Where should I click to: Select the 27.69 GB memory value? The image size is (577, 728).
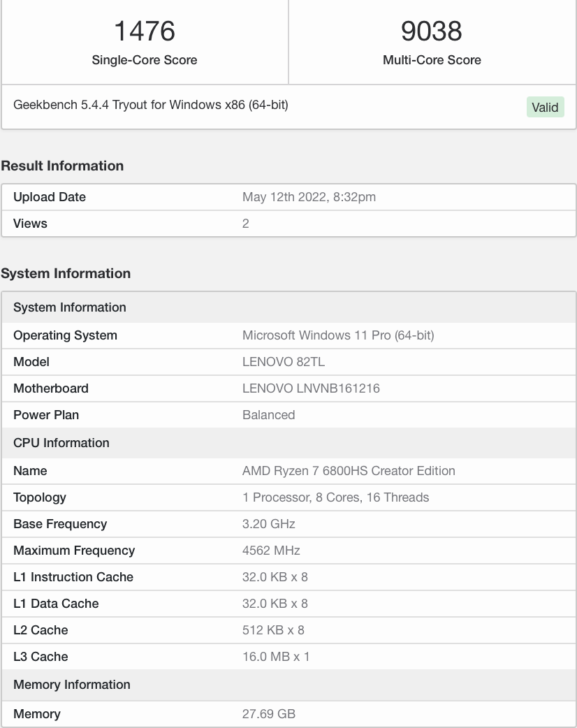click(x=269, y=713)
